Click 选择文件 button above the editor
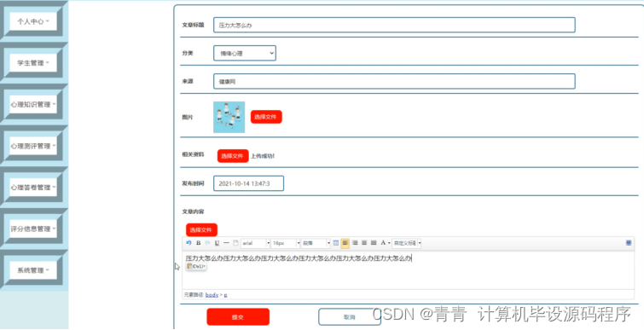This screenshot has width=644, height=330. coord(201,230)
